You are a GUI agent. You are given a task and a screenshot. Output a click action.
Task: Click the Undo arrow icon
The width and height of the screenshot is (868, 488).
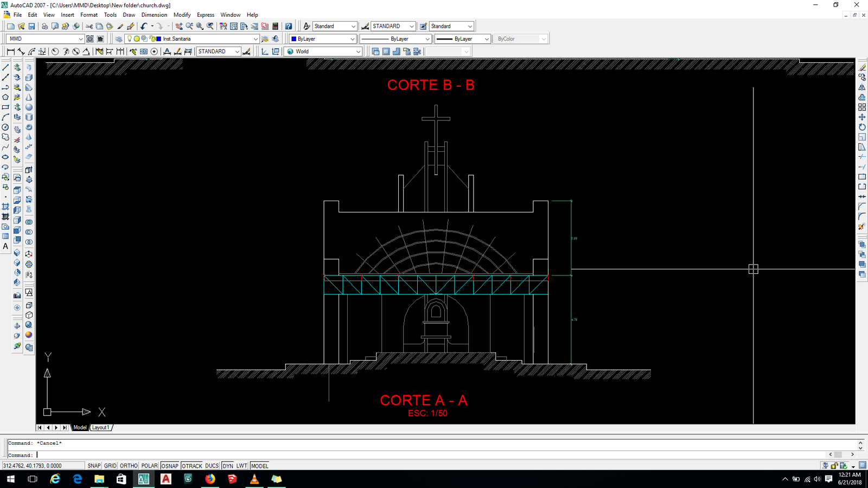(144, 26)
